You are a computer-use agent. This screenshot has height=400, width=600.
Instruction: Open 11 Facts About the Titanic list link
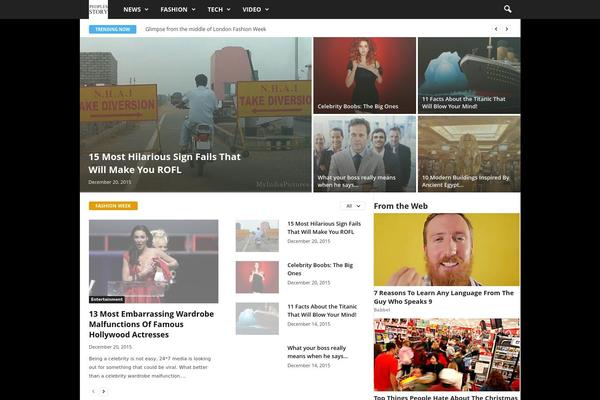click(322, 310)
